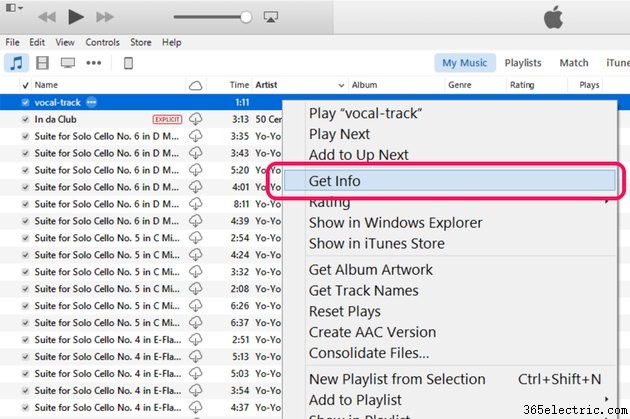
Task: Select the Music library icon
Action: tap(16, 63)
